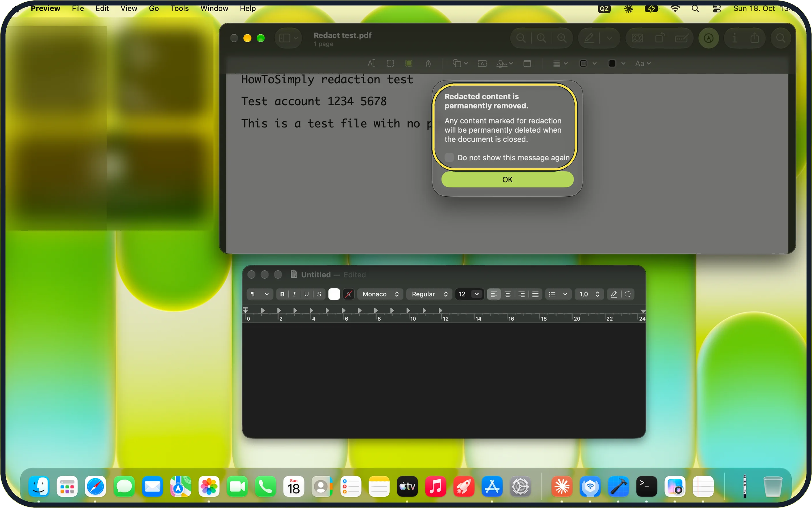The height and width of the screenshot is (508, 812).
Task: Zoom in on the PDF page
Action: [x=562, y=38]
